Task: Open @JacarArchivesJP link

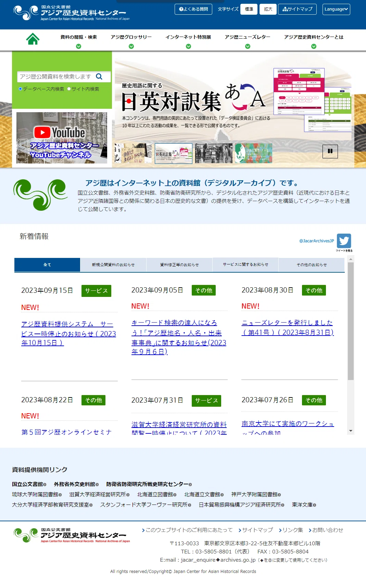Action: click(x=316, y=241)
